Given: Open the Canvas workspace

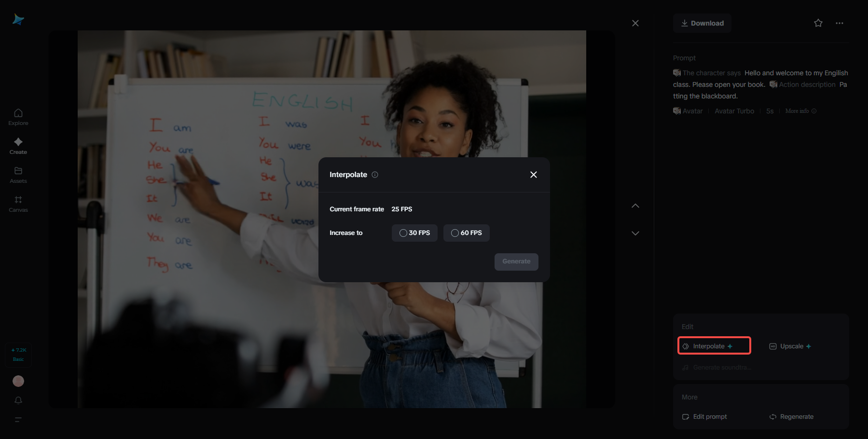Looking at the screenshot, I should (x=18, y=204).
